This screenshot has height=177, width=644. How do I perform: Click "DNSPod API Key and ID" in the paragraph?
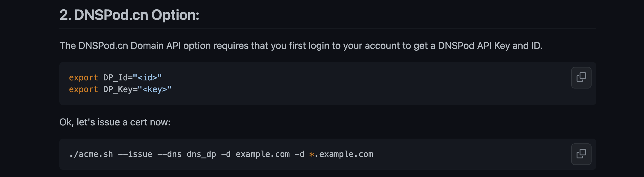[490, 46]
